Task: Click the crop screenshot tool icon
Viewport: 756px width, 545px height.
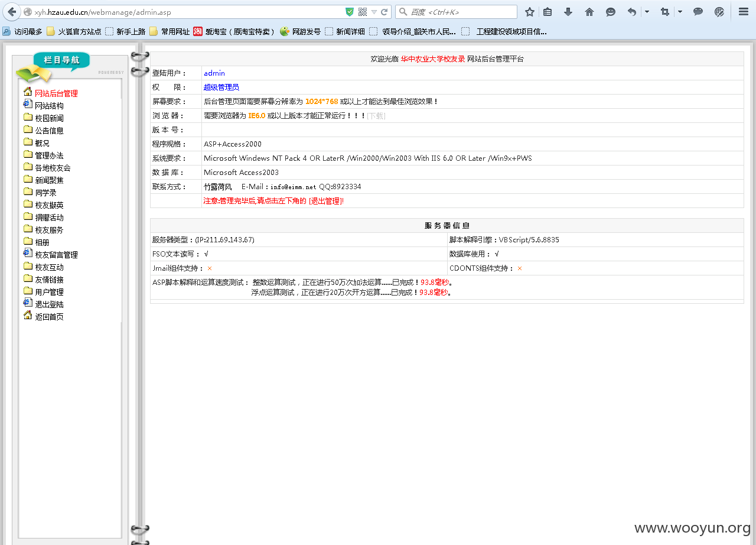Action: pos(665,12)
